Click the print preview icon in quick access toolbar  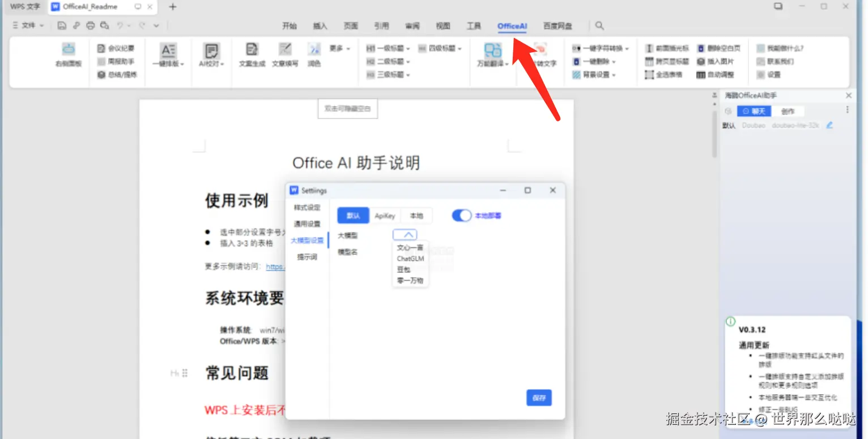point(104,26)
